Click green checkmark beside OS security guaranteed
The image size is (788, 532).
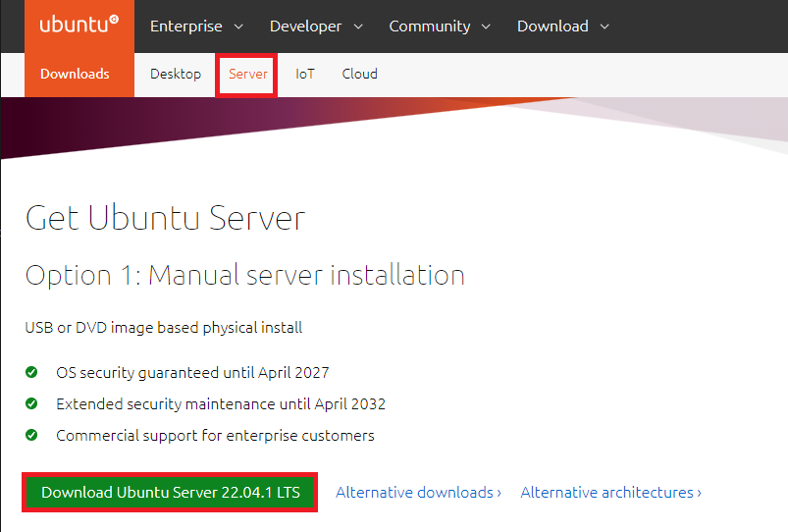coord(31,372)
